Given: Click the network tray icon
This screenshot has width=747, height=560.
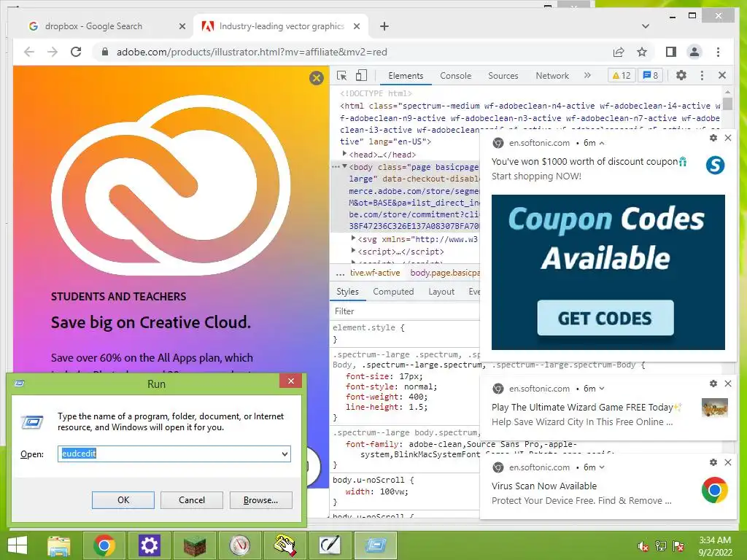Looking at the screenshot, I should (x=661, y=546).
